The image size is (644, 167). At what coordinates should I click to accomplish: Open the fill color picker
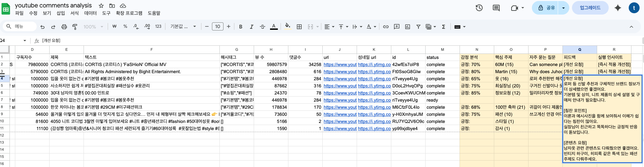click(x=288, y=27)
